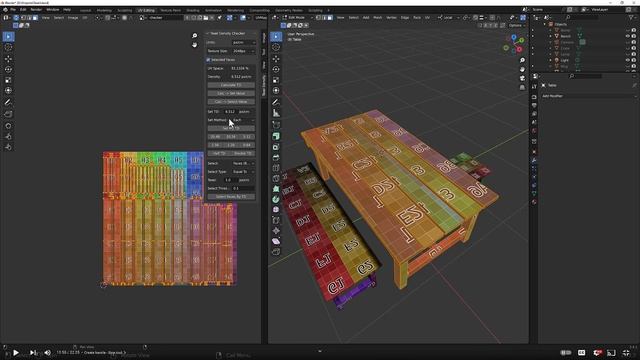Click the Calc -> Set Value button
Viewport: 640px width, 360px height.
tap(231, 93)
